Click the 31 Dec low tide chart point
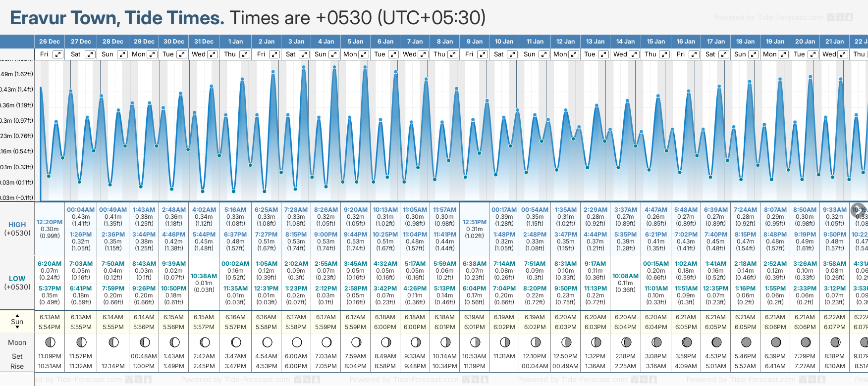The height and width of the screenshot is (386, 868). click(x=203, y=191)
